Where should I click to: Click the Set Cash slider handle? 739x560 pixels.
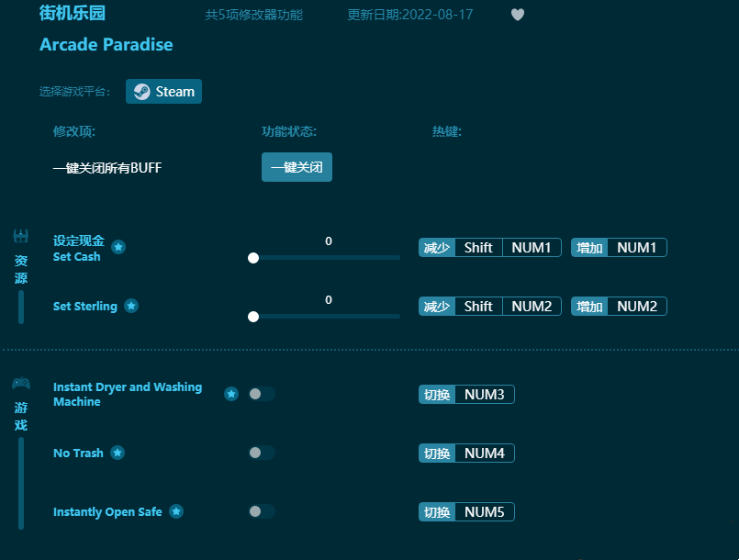pos(253,258)
